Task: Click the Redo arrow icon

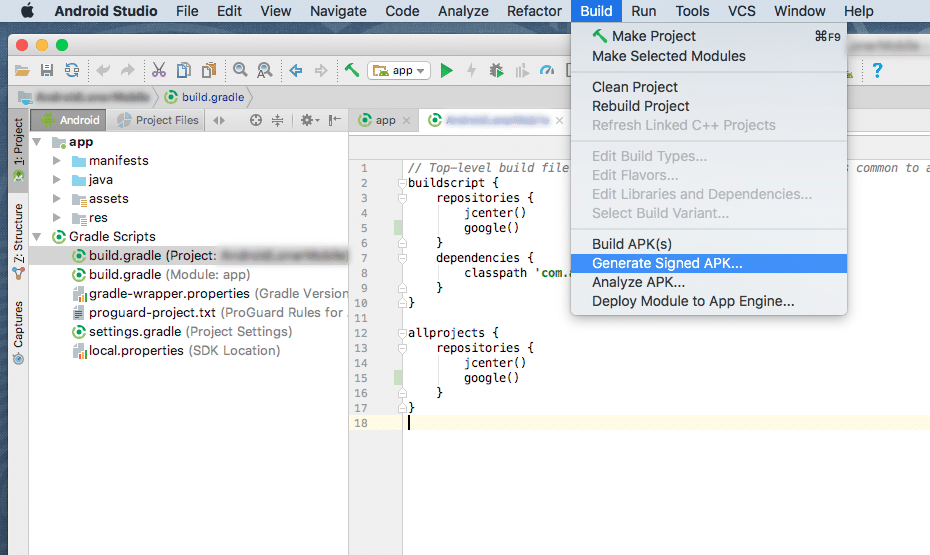Action: (x=128, y=71)
